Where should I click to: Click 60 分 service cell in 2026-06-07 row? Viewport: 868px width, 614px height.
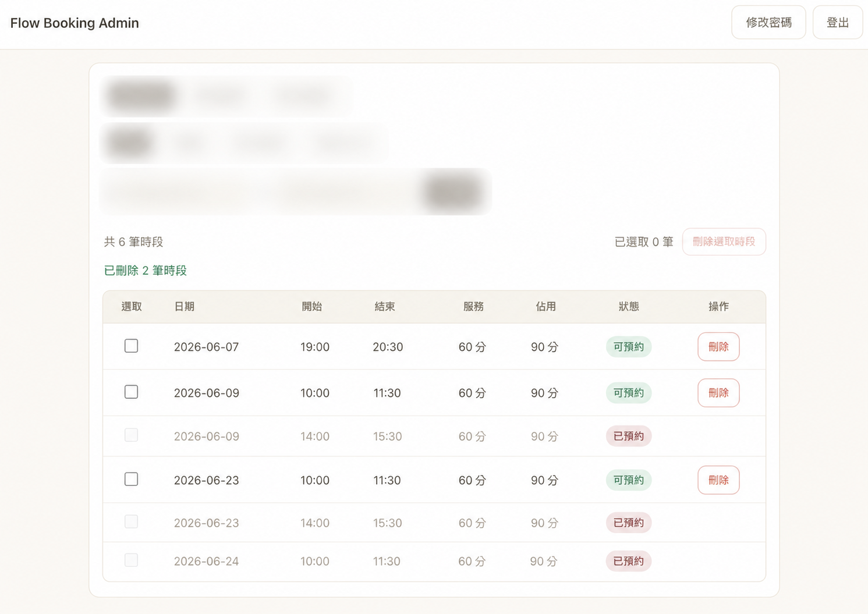click(x=472, y=347)
